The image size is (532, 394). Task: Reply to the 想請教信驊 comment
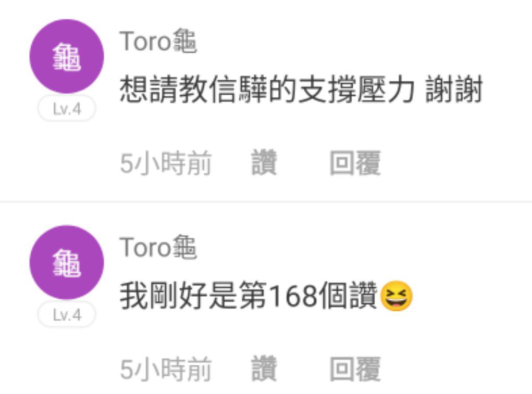coord(355,163)
